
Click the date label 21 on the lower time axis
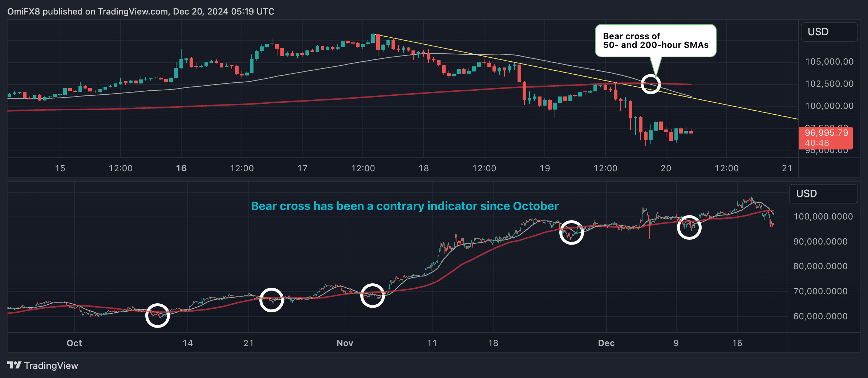(248, 343)
